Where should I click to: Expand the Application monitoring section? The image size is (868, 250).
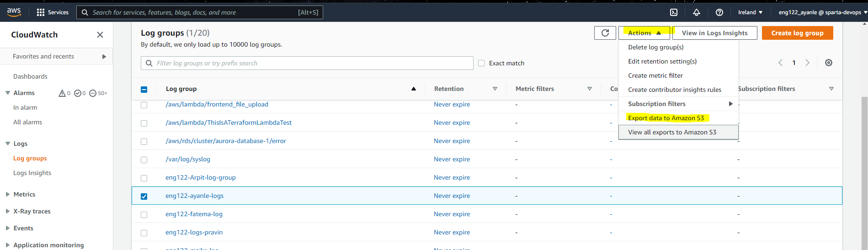point(8,245)
